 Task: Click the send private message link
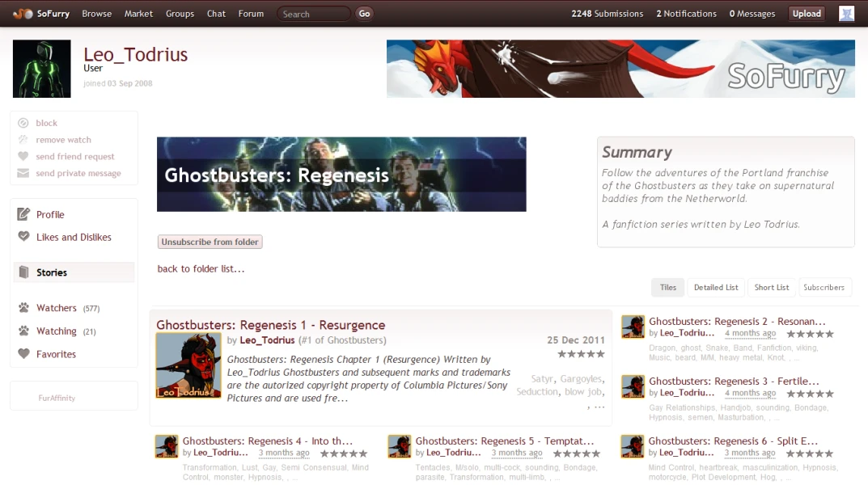coord(78,173)
